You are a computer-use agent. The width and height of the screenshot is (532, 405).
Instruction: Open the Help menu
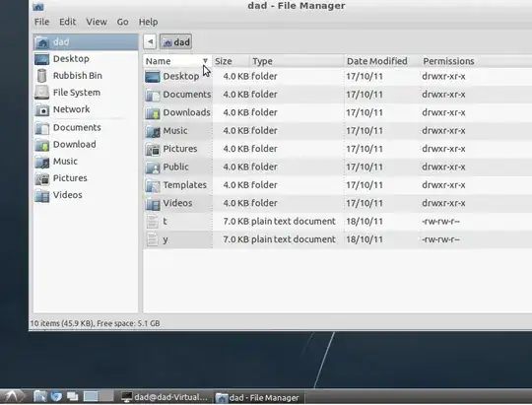[148, 22]
